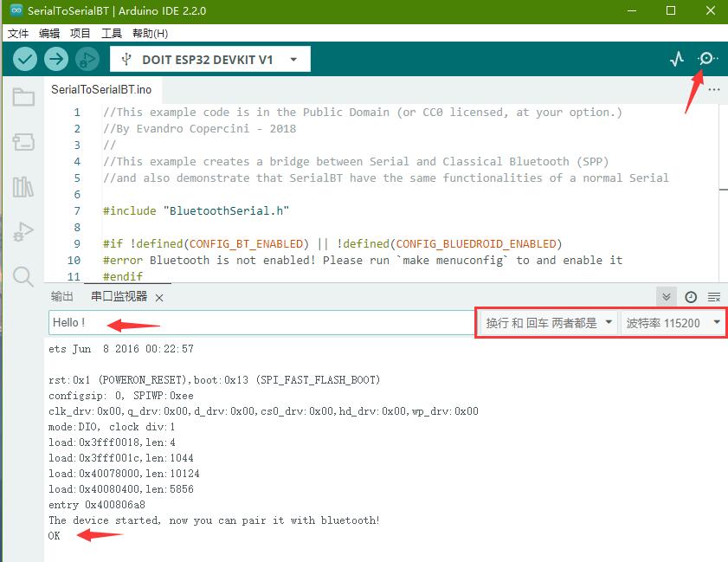Click the Verify checkmark button

[x=25, y=59]
